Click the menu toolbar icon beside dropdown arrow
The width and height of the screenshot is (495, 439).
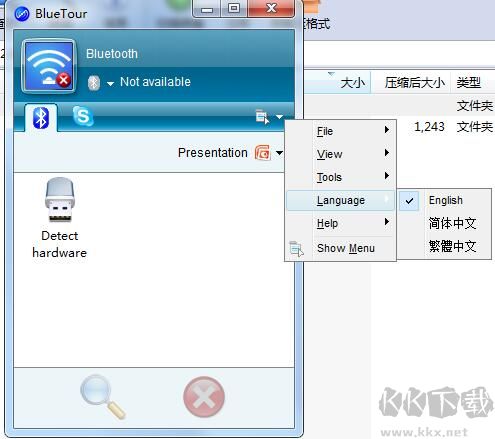[262, 117]
